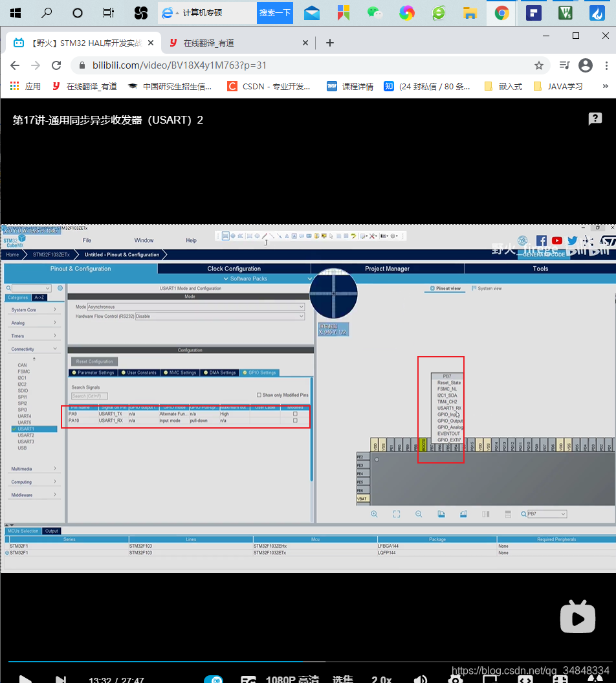This screenshot has width=616, height=683.
Task: Expand the Middleware category
Action: click(x=34, y=495)
